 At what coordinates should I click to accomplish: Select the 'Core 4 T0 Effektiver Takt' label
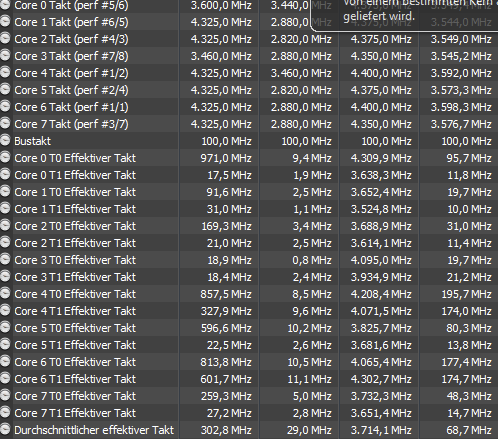point(75,294)
